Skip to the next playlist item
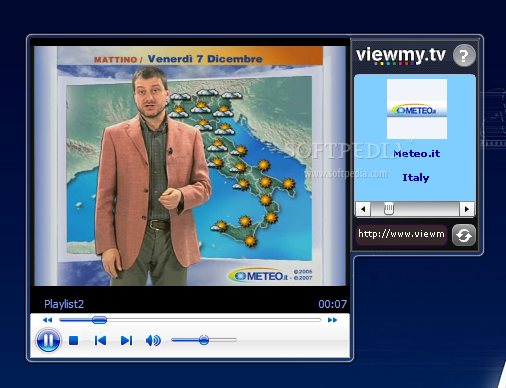506x388 pixels. [126, 340]
